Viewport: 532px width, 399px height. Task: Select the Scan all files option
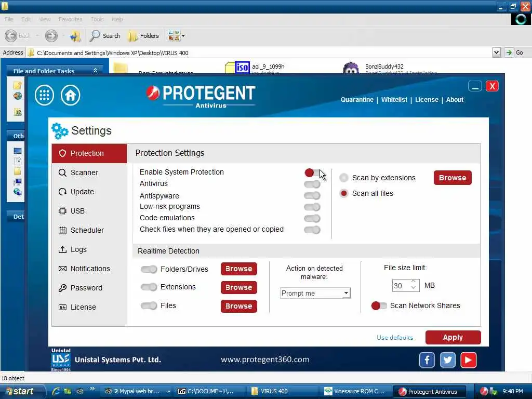point(344,193)
